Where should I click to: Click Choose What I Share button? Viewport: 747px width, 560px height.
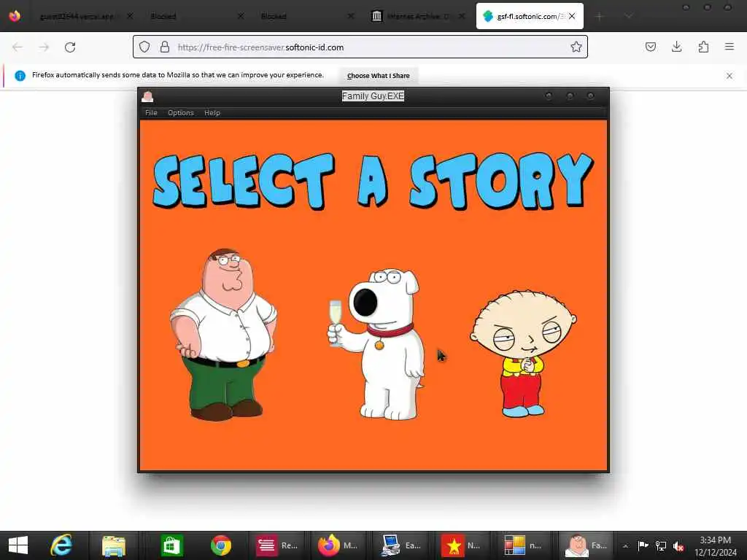[379, 76]
